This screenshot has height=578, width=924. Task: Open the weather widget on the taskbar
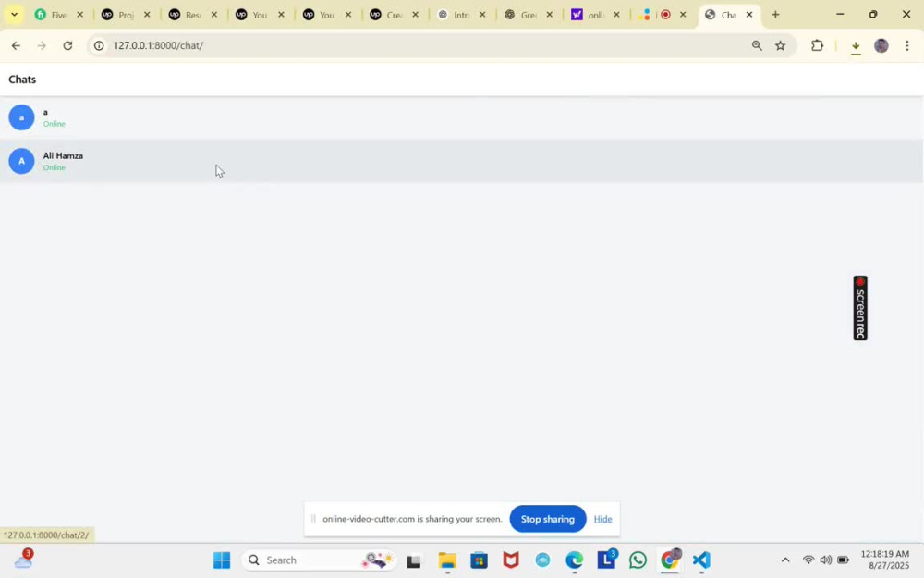23,560
